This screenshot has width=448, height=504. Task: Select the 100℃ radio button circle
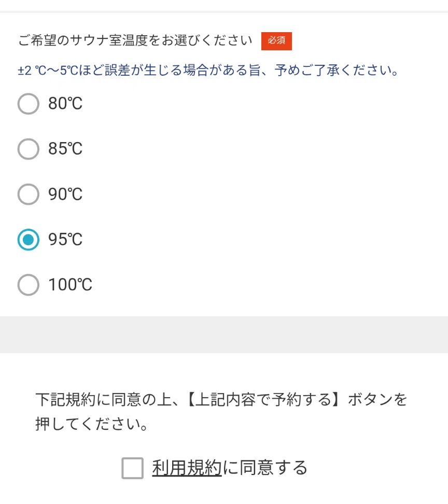click(29, 285)
